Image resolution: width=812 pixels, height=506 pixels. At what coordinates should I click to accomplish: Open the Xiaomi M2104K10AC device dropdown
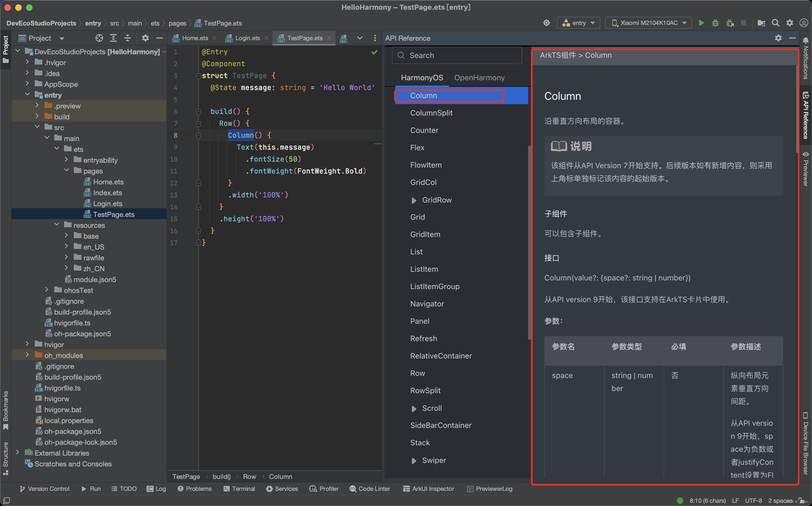(x=648, y=23)
